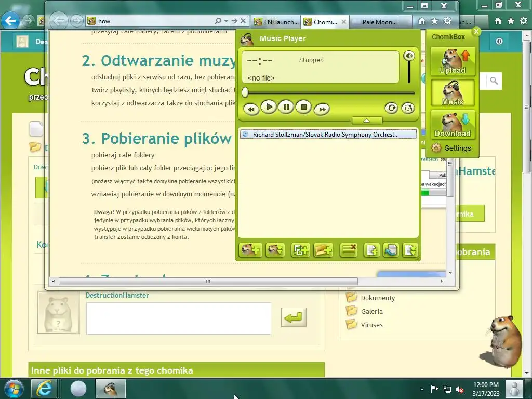Click Back arrow in rear browser window
The width and height of the screenshot is (532, 399).
pyautogui.click(x=10, y=21)
